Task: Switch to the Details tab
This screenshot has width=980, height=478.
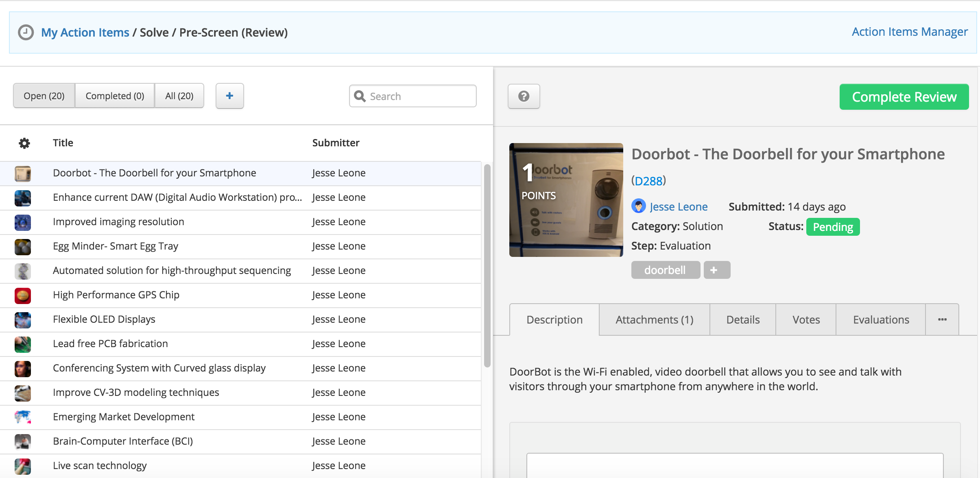Action: 743,319
